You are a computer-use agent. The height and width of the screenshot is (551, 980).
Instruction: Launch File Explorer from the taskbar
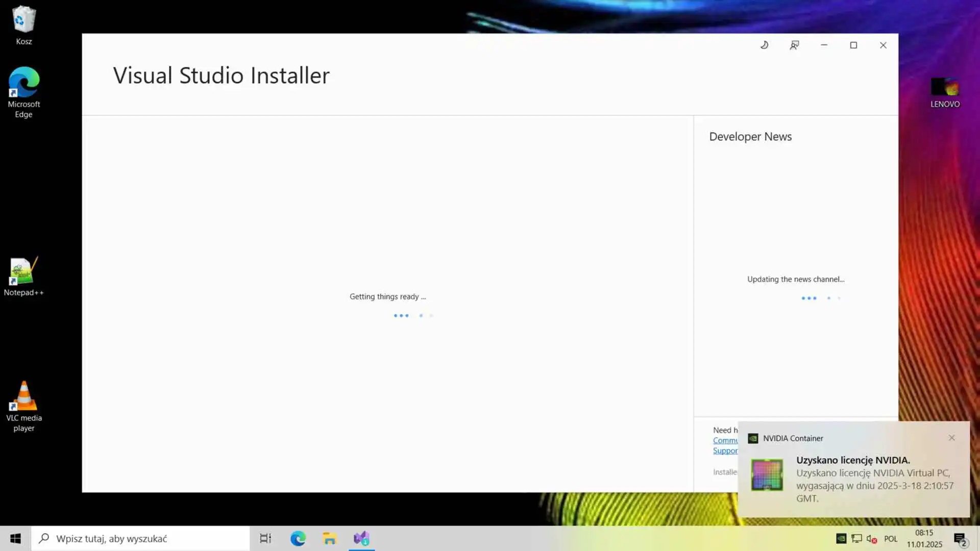pos(330,538)
